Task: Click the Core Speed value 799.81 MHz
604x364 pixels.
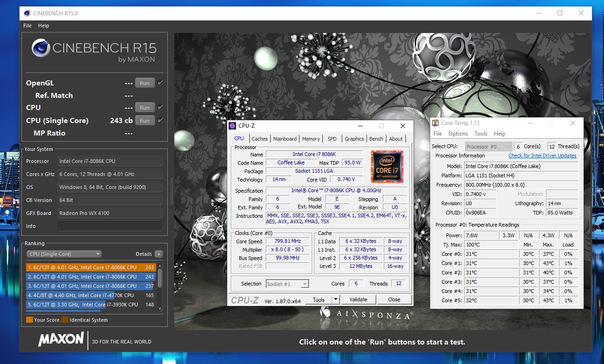Action: click(x=288, y=241)
